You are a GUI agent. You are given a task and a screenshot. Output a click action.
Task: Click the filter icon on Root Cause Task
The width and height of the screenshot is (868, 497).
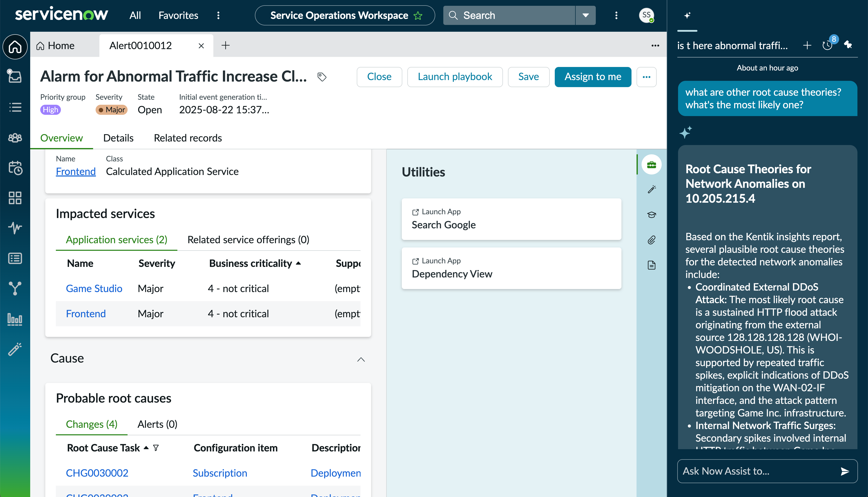156,448
